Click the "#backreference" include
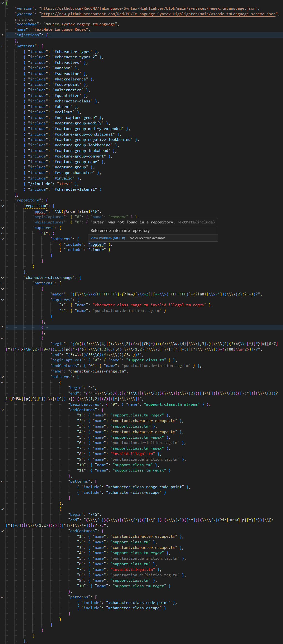 [x=70, y=79]
